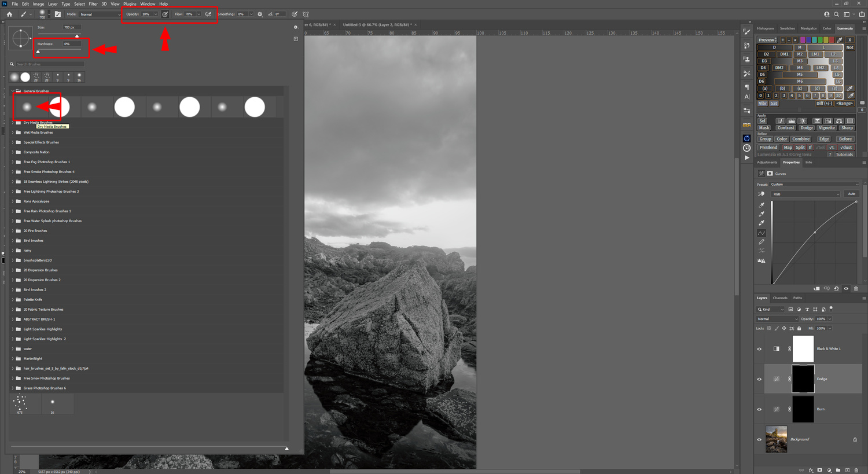Click the brush Size slider handle

pyautogui.click(x=77, y=36)
